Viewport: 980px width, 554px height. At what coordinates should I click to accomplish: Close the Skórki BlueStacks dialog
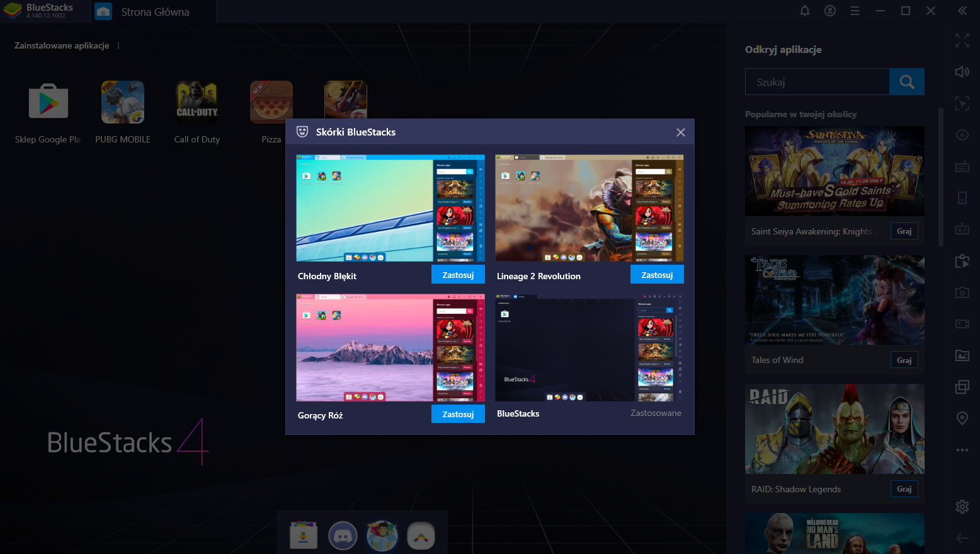pos(680,132)
